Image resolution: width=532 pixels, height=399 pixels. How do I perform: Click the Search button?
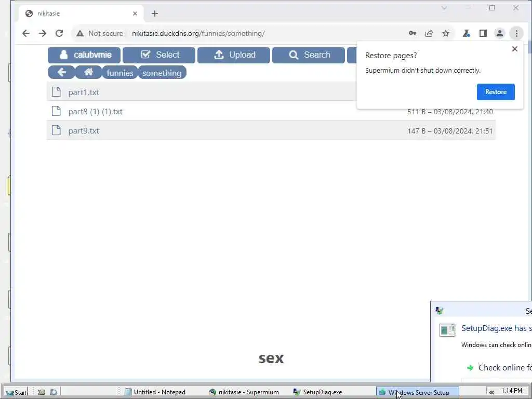tap(309, 55)
